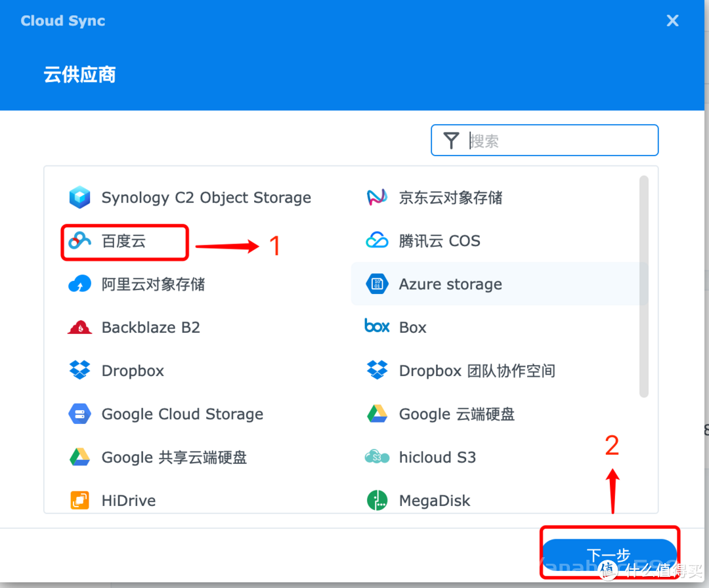
Task: Choose the Google Cloud Storage hexagon icon
Action: point(79,413)
